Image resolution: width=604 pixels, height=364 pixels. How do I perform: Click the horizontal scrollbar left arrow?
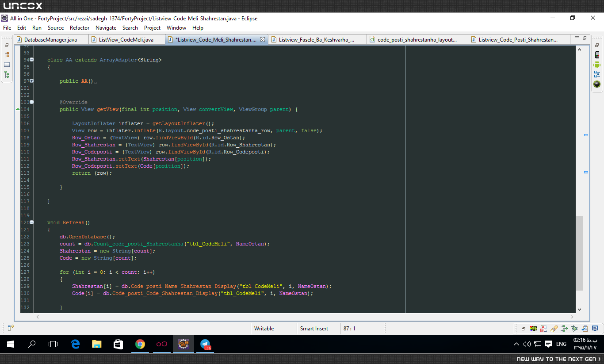(37, 317)
